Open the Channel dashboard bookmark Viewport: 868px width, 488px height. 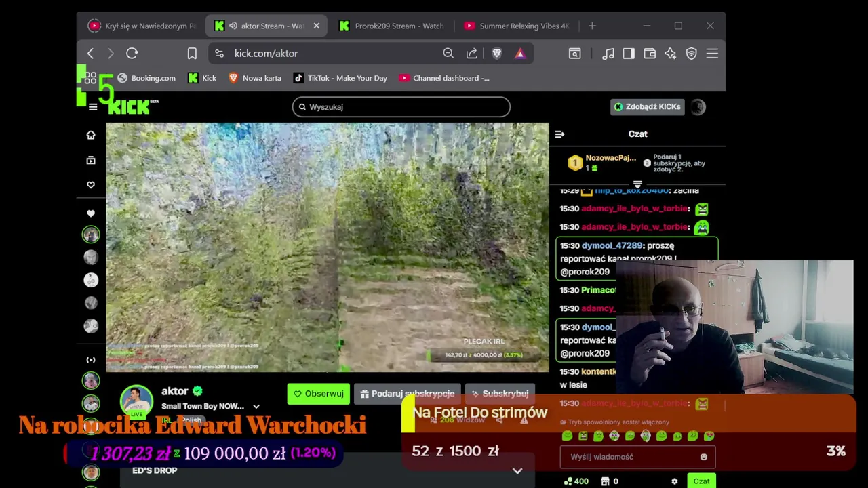pyautogui.click(x=444, y=78)
